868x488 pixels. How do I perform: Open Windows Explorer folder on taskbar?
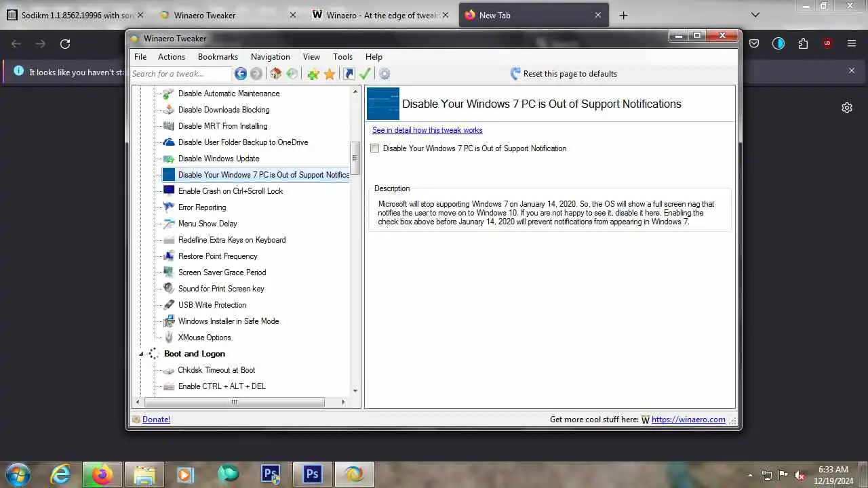click(x=144, y=474)
